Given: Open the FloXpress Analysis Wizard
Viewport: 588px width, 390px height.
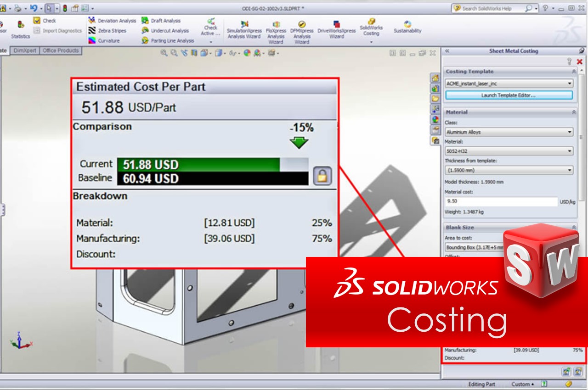Looking at the screenshot, I should (276, 29).
